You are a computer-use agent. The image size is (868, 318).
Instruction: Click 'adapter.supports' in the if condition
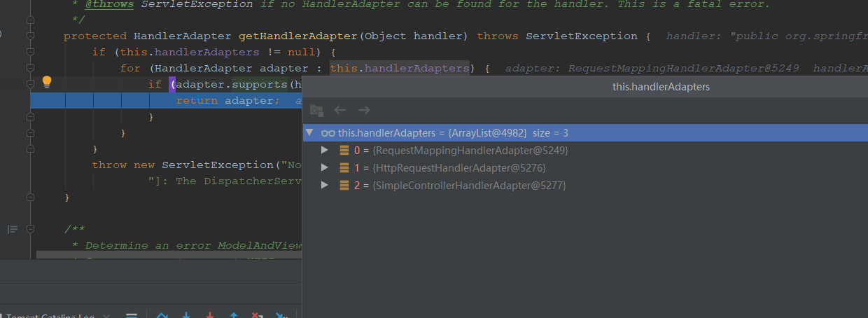pyautogui.click(x=231, y=84)
